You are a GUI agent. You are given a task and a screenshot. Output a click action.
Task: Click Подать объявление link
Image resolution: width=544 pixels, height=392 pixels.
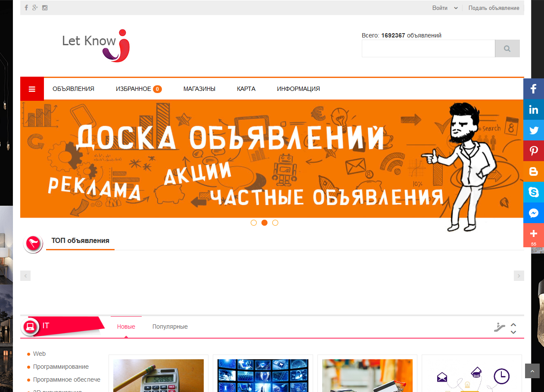click(494, 8)
